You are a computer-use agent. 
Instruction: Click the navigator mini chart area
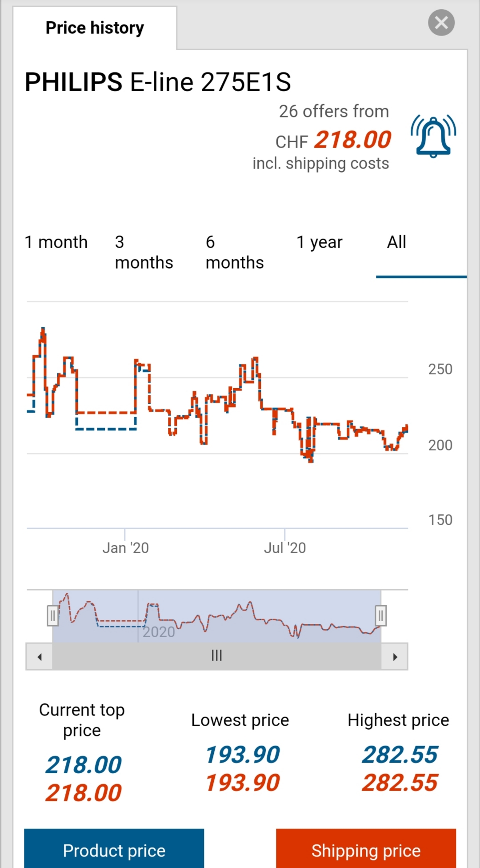click(x=216, y=616)
